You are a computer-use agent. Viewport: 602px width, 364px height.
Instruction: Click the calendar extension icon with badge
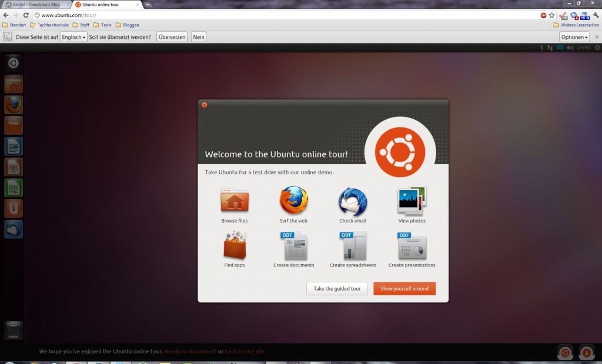pyautogui.click(x=585, y=15)
